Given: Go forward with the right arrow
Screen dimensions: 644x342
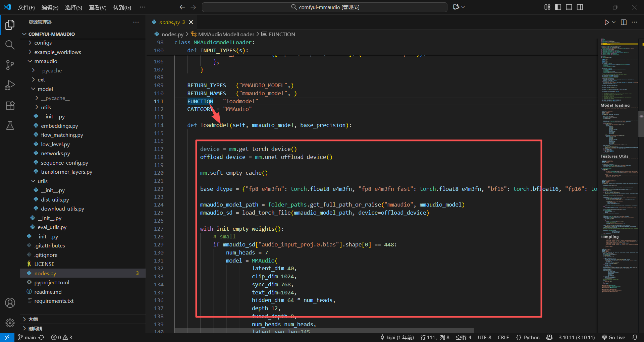Looking at the screenshot, I should 193,7.
